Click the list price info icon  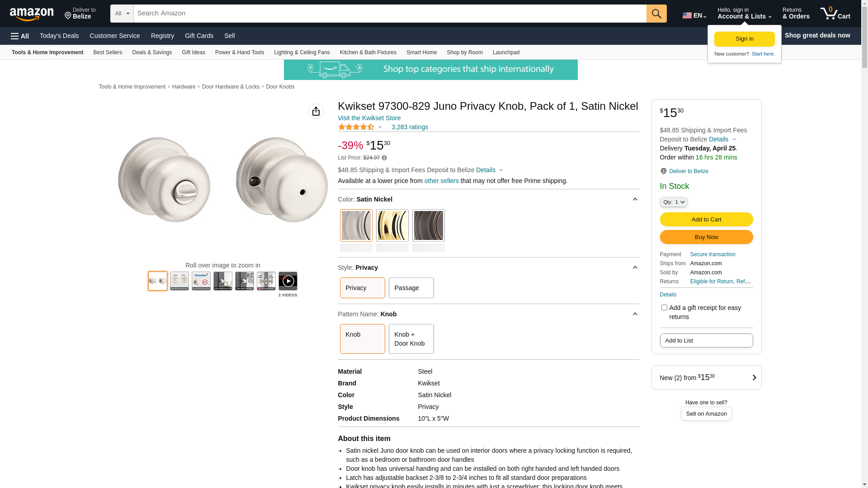point(384,158)
